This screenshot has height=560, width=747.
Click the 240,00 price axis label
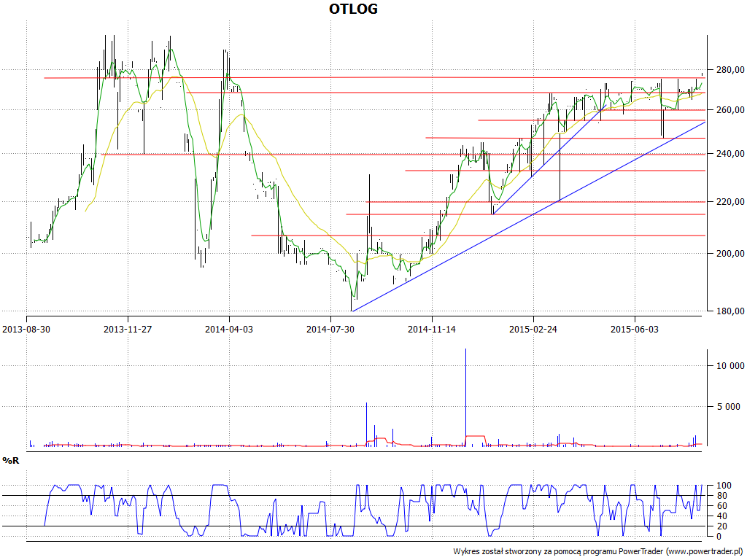pos(729,154)
